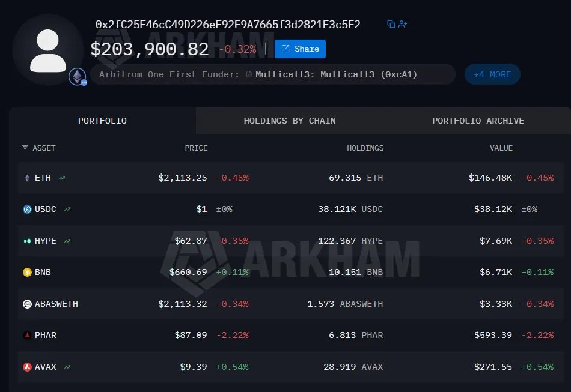Click the Ethereum chain badge on the avatar
The image size is (571, 392).
pyautogui.click(x=78, y=77)
